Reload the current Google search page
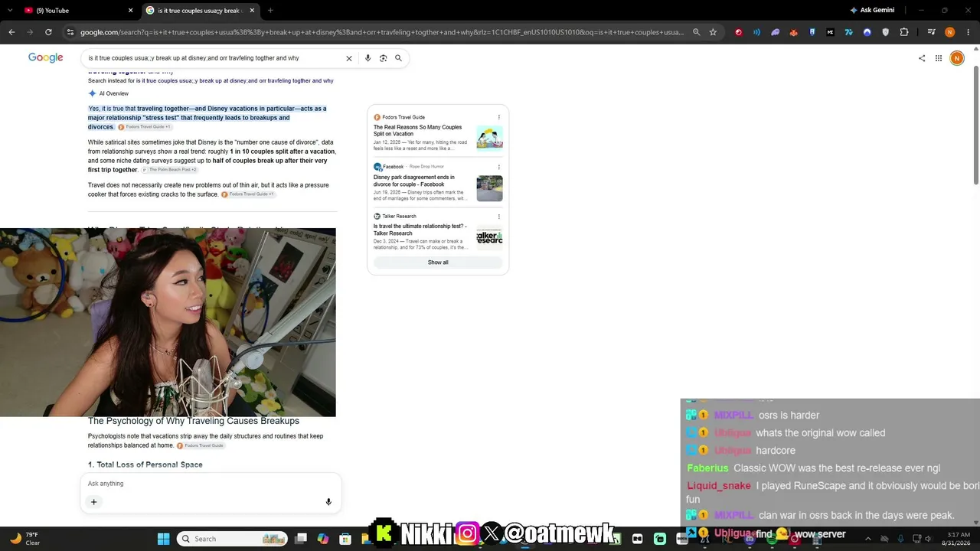Viewport: 980px width, 551px height. click(x=48, y=32)
